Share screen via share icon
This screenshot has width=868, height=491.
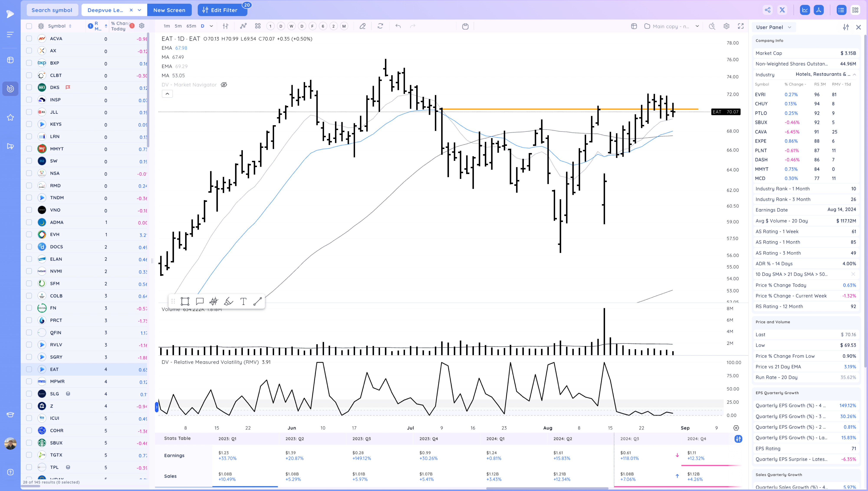(768, 10)
